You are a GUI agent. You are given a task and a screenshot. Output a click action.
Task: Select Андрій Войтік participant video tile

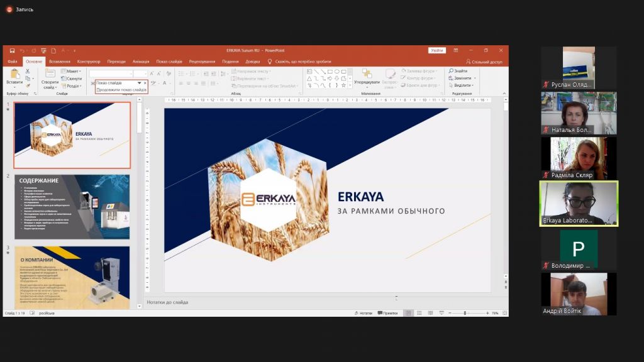click(579, 294)
